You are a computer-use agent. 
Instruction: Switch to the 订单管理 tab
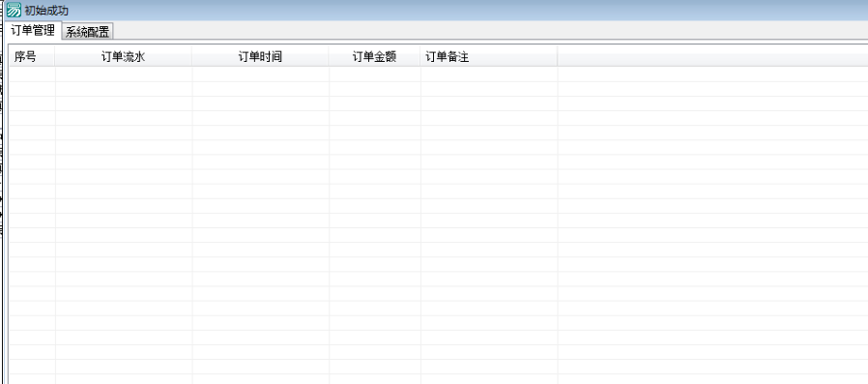pos(33,31)
